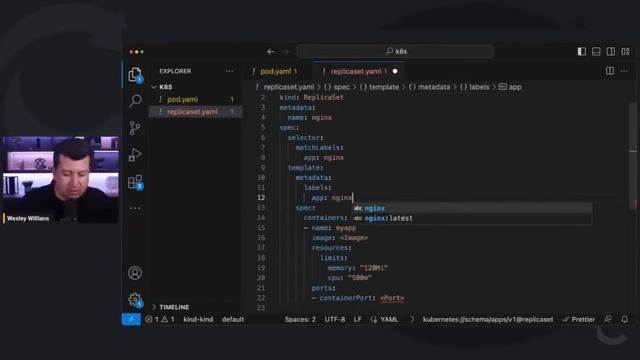Click memory value "128Mi" on line 19
The image size is (640, 360).
(x=374, y=268)
